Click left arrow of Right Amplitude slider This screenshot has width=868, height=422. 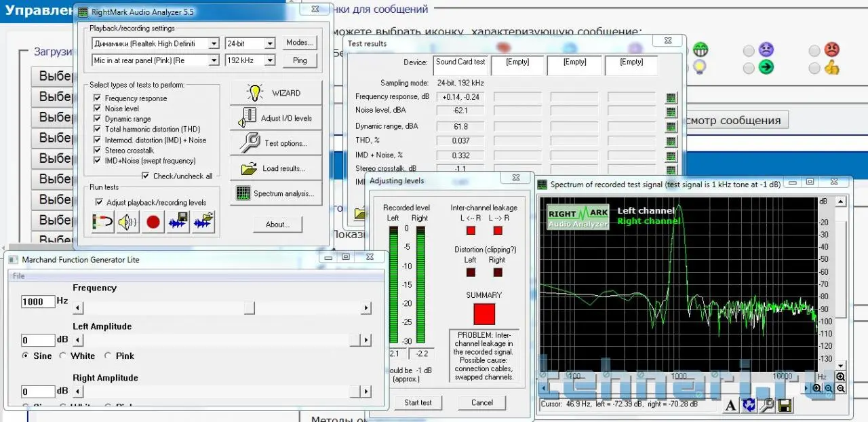[x=78, y=391]
